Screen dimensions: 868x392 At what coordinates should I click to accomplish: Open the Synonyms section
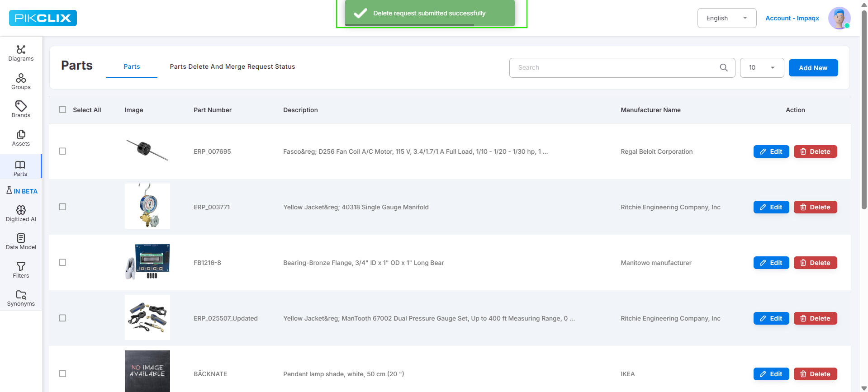[x=21, y=298]
